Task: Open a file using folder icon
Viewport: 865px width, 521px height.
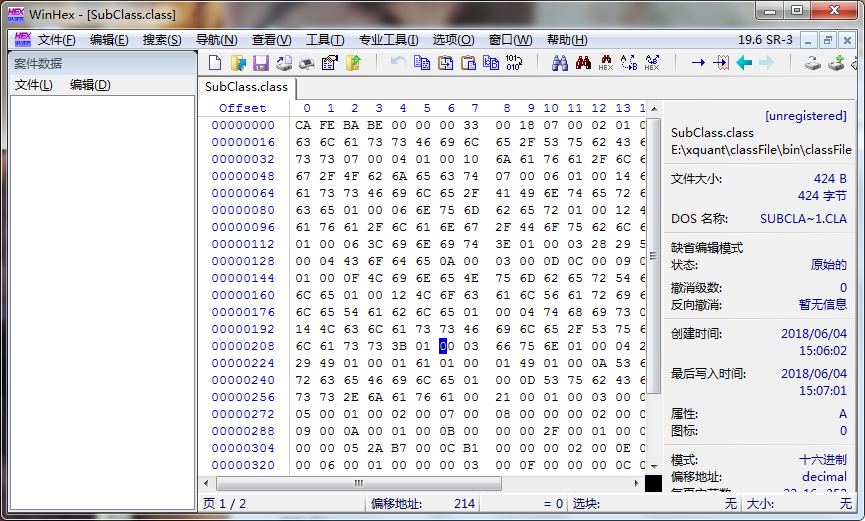Action: pos(238,63)
